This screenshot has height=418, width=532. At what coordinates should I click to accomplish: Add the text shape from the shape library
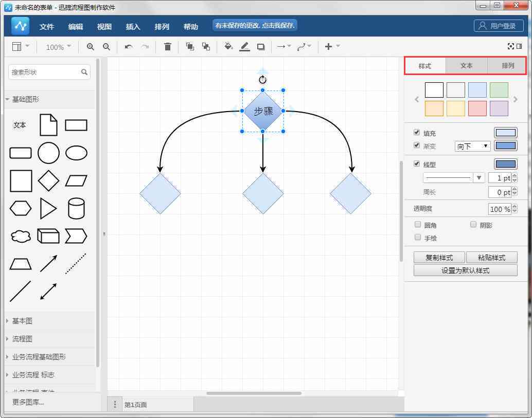point(20,125)
